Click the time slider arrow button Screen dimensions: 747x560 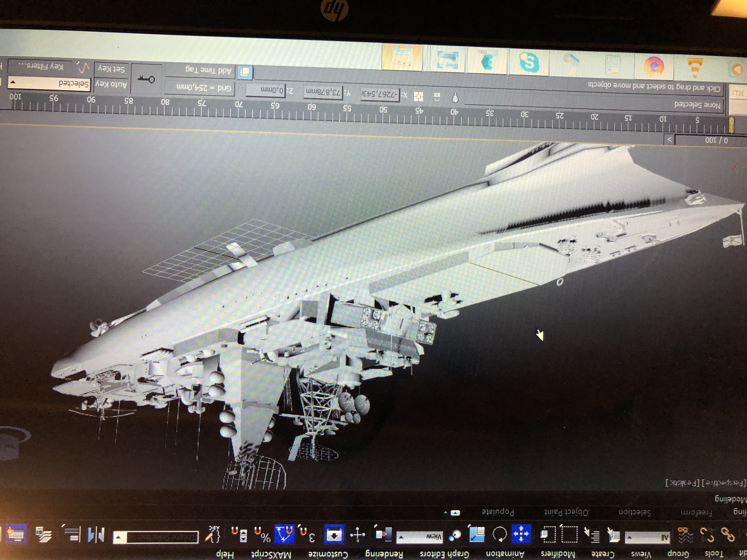pos(669,139)
